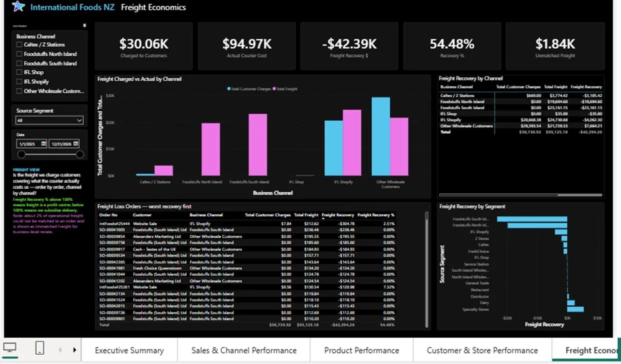Switch to mobile layout view icon
This screenshot has height=364, width=621.
(40, 348)
